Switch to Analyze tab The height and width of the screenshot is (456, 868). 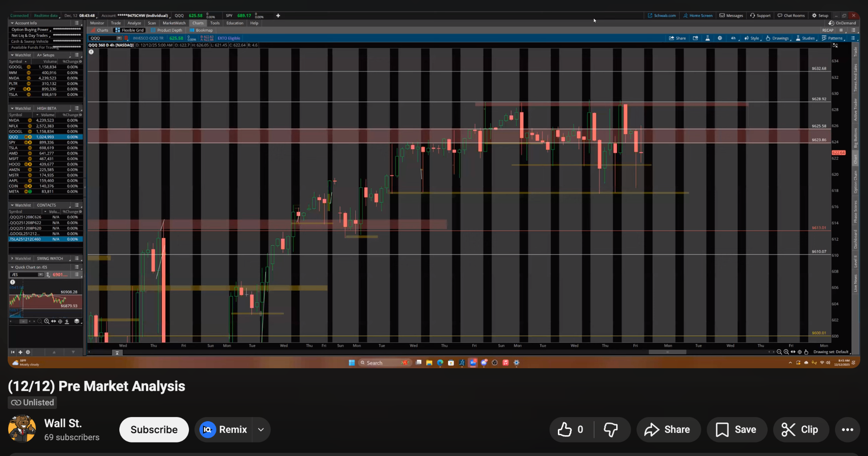pos(134,23)
